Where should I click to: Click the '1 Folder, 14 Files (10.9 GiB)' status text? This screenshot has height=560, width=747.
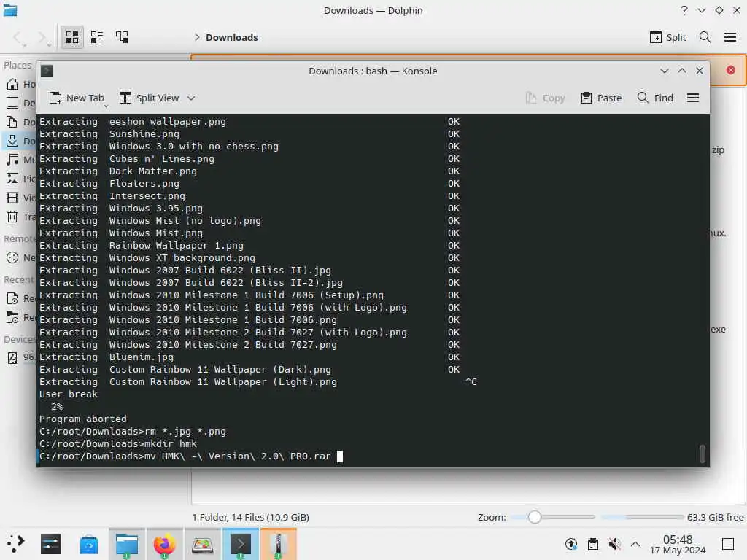(x=251, y=517)
